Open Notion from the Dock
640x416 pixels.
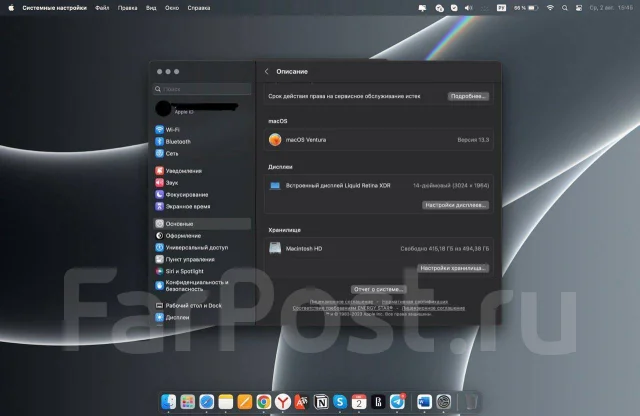[321, 402]
